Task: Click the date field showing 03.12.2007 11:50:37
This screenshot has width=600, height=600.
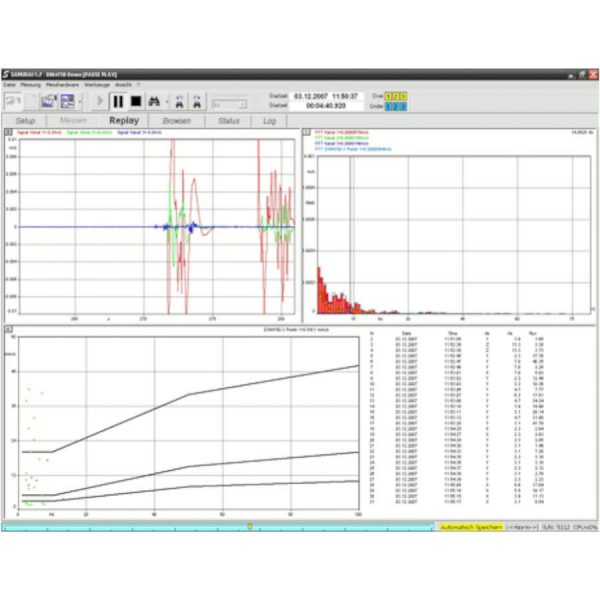Action: coord(326,96)
